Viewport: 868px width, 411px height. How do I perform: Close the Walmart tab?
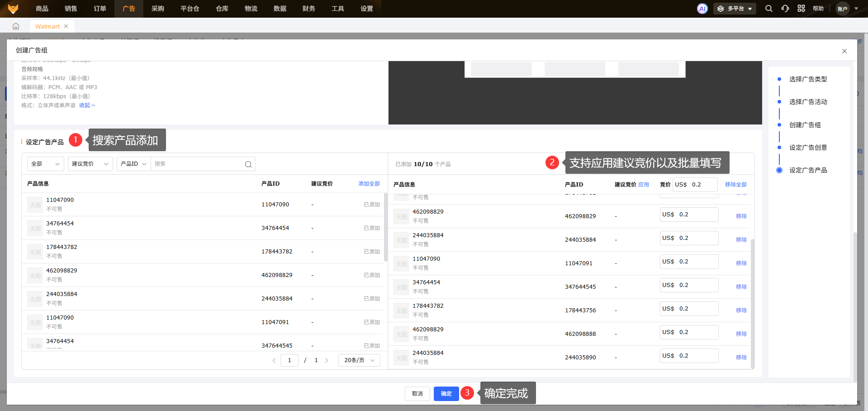[x=66, y=26]
